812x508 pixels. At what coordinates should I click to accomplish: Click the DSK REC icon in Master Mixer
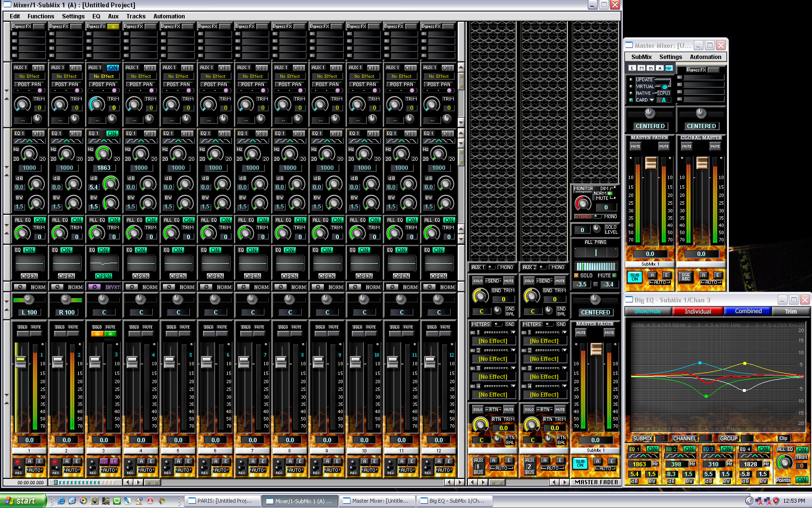pos(686,277)
